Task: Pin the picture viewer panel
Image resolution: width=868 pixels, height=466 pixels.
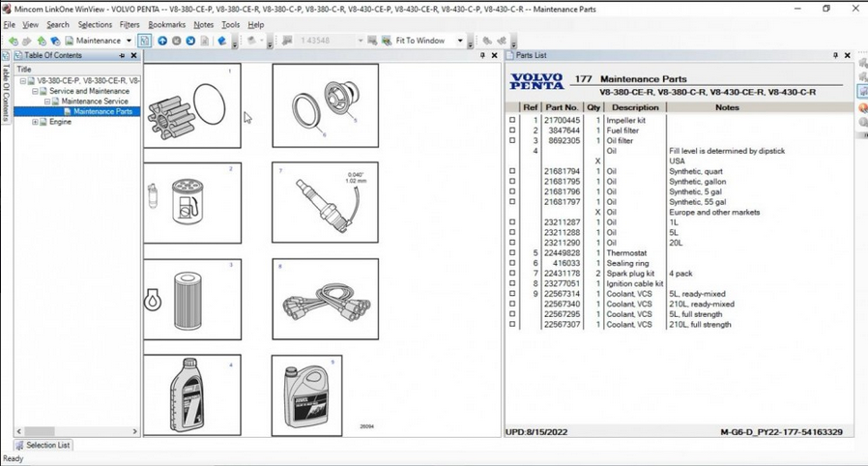Action: [x=482, y=55]
